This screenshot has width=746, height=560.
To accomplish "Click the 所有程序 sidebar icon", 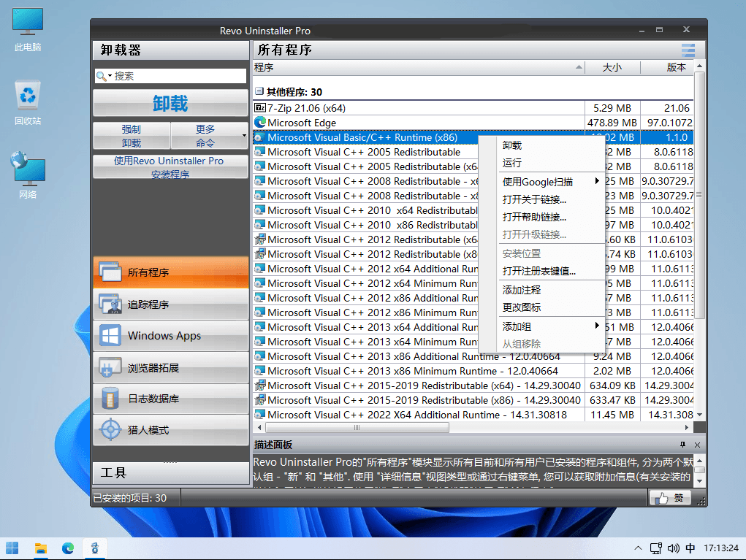I will pyautogui.click(x=110, y=272).
